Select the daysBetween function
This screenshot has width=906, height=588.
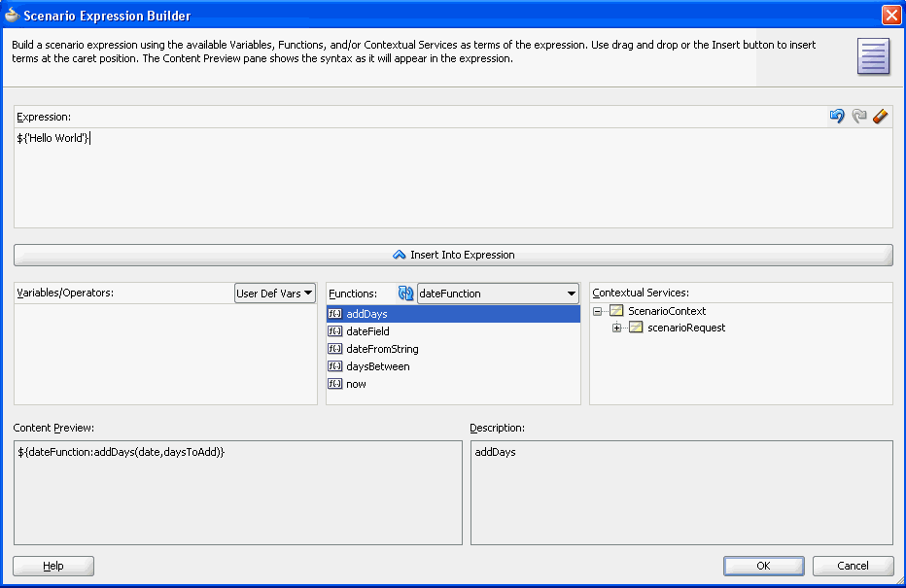click(453, 366)
